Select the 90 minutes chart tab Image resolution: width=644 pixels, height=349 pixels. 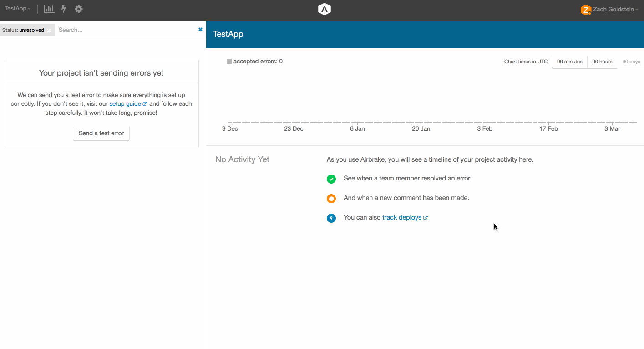pos(569,62)
